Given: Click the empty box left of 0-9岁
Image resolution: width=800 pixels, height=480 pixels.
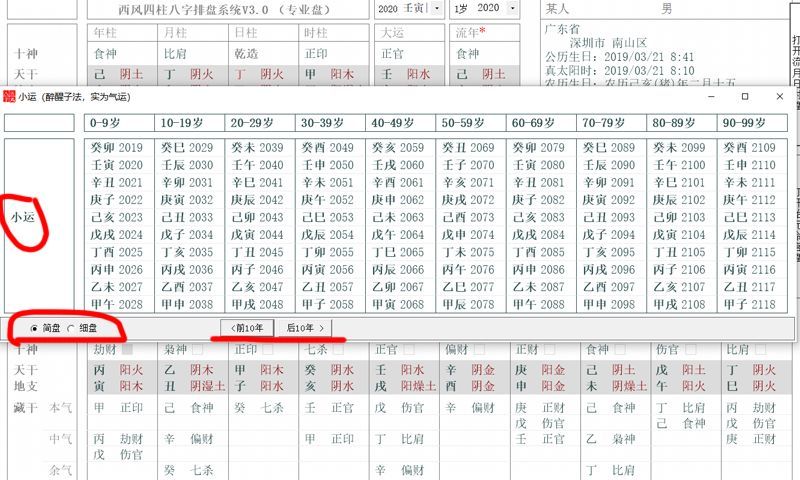Looking at the screenshot, I should (x=39, y=123).
